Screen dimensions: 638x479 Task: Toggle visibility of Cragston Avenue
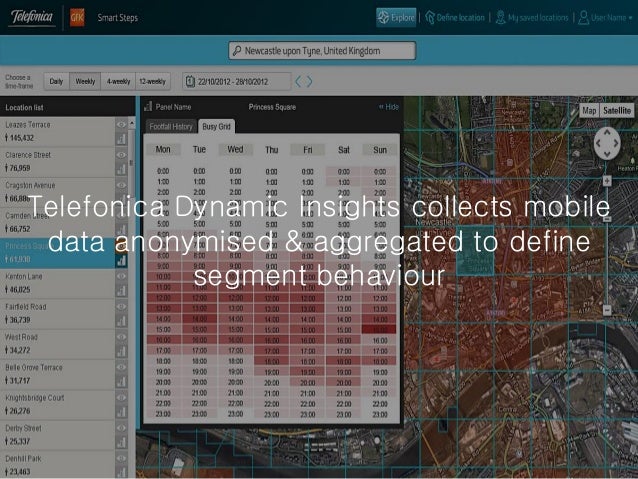point(121,185)
